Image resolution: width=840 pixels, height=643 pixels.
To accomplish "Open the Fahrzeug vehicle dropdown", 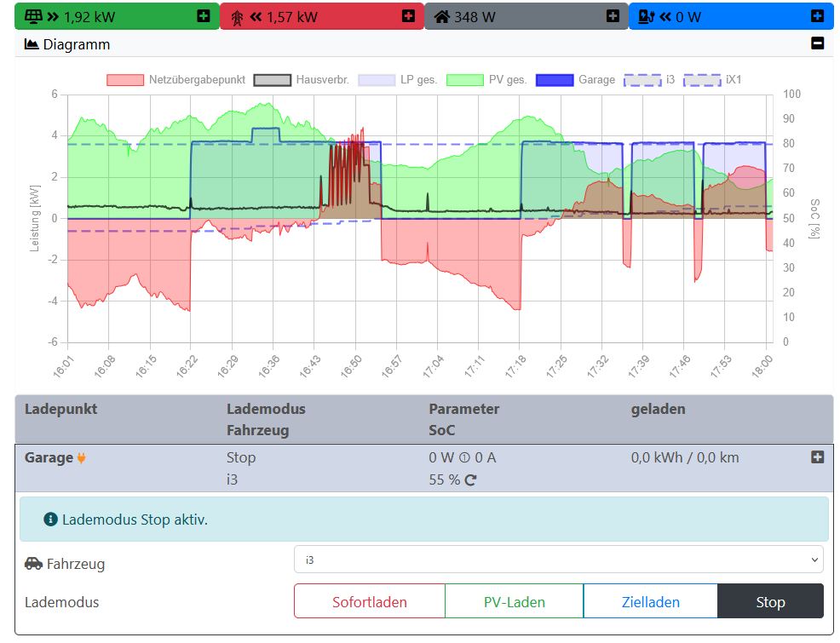I will click(558, 560).
